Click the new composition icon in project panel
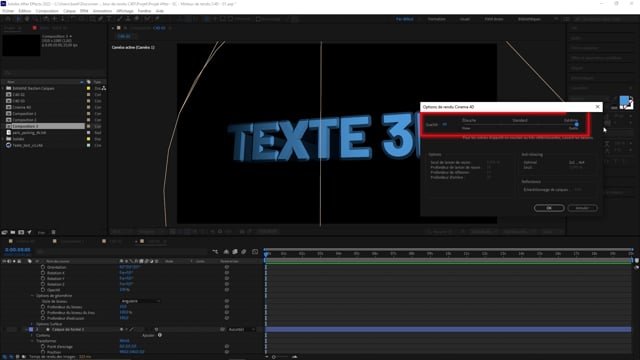Image resolution: width=640 pixels, height=360 pixels. pyautogui.click(x=21, y=232)
